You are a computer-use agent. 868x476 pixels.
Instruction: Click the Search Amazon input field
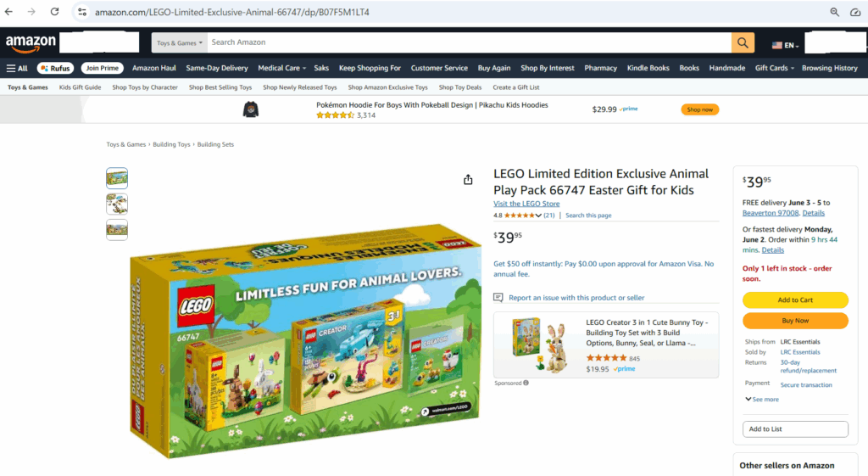(x=469, y=42)
